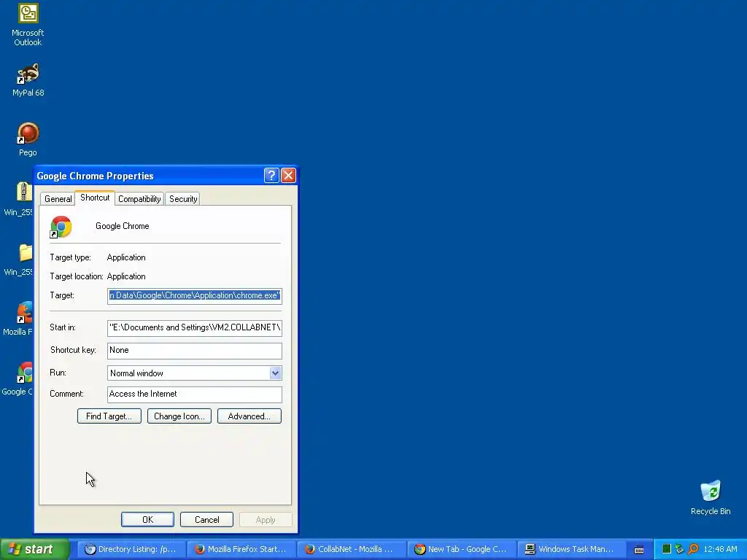Click in the Comment field
Screen dimensions: 747x560
pos(194,394)
